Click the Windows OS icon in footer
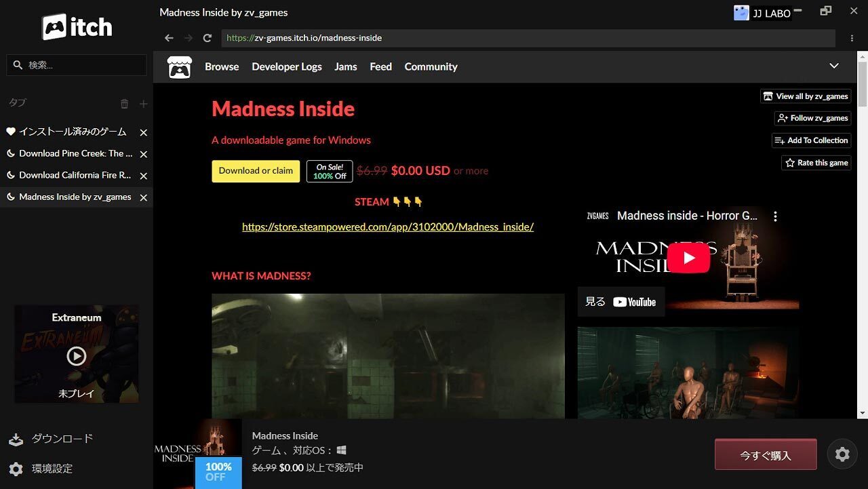868x489 pixels. pos(342,450)
